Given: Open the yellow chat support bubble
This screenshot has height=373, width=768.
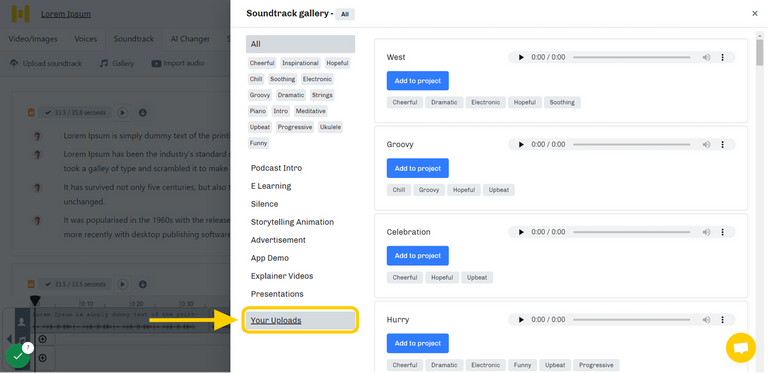Looking at the screenshot, I should (741, 348).
